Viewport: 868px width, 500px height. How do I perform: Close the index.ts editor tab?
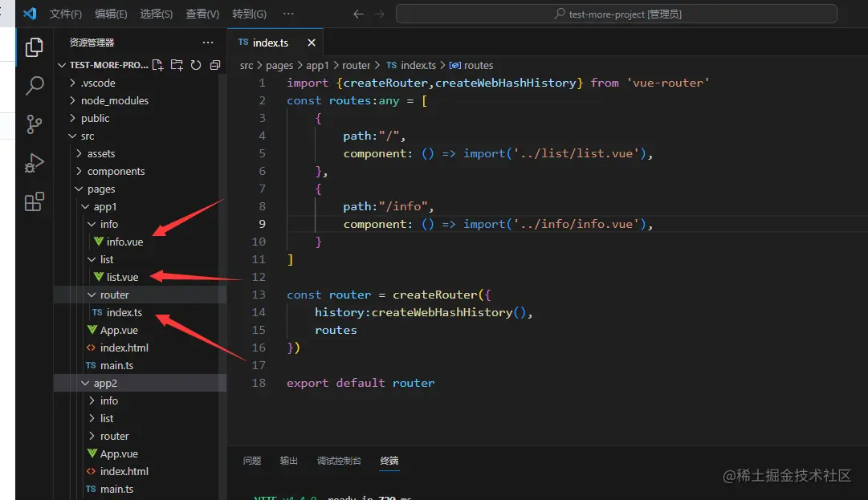(312, 43)
